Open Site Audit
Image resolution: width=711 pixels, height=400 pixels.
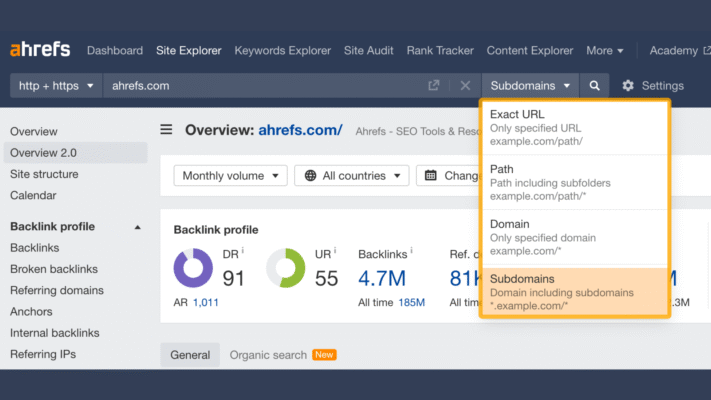tap(368, 50)
